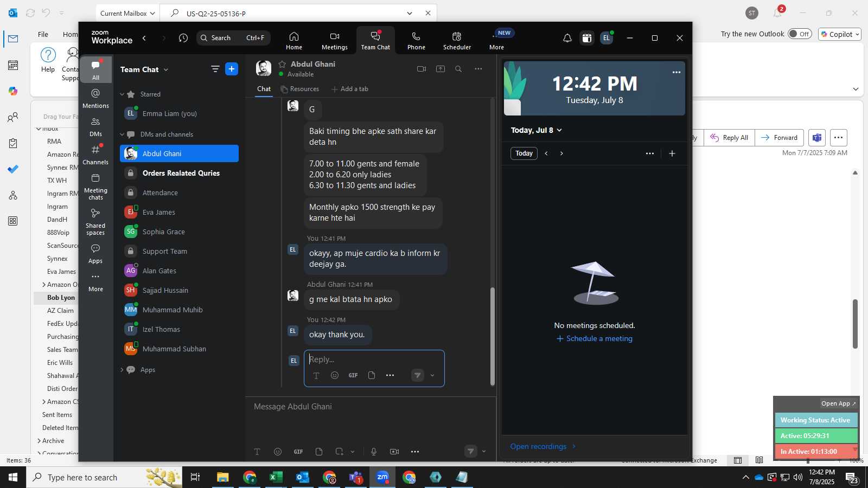Search in Abdul Ghani chat
Image resolution: width=868 pixels, height=488 pixels.
pyautogui.click(x=458, y=69)
